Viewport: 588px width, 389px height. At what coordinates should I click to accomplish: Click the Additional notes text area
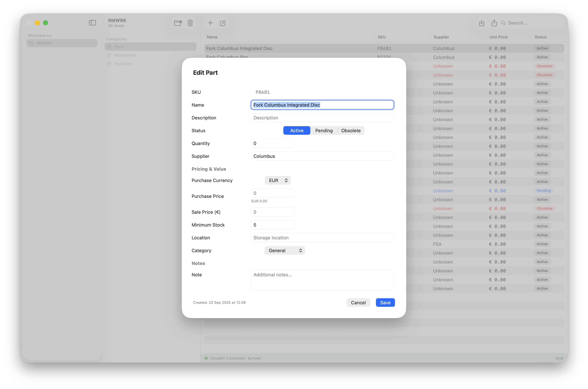[x=322, y=280]
